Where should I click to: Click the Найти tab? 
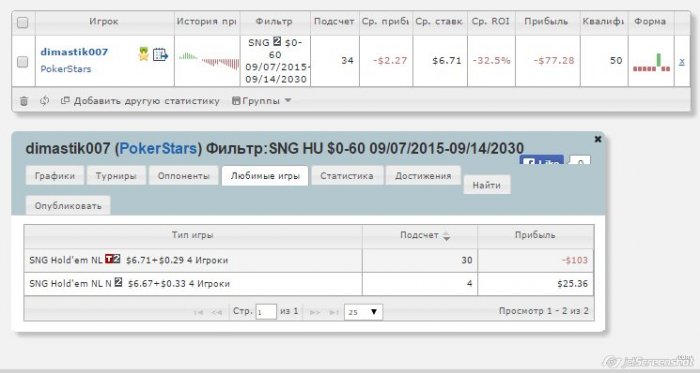(x=487, y=185)
